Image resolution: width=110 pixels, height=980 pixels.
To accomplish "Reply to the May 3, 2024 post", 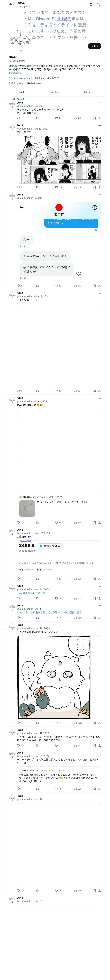I will pyautogui.click(x=19, y=391).
